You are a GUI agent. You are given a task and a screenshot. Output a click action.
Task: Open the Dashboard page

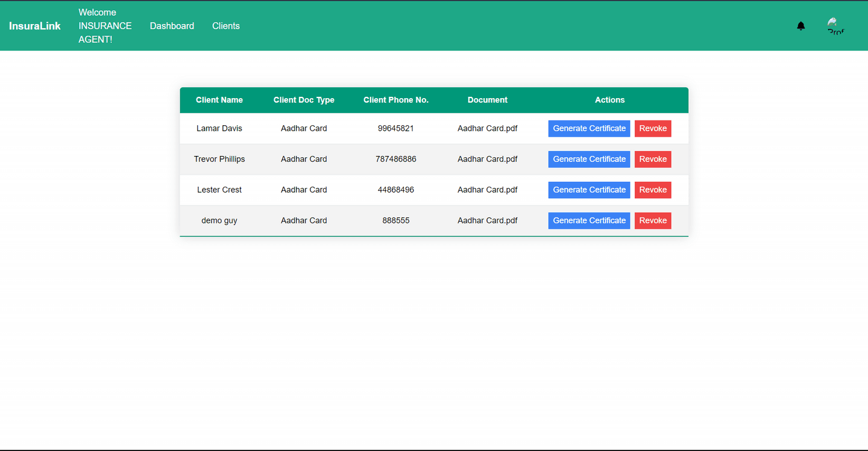coord(172,26)
